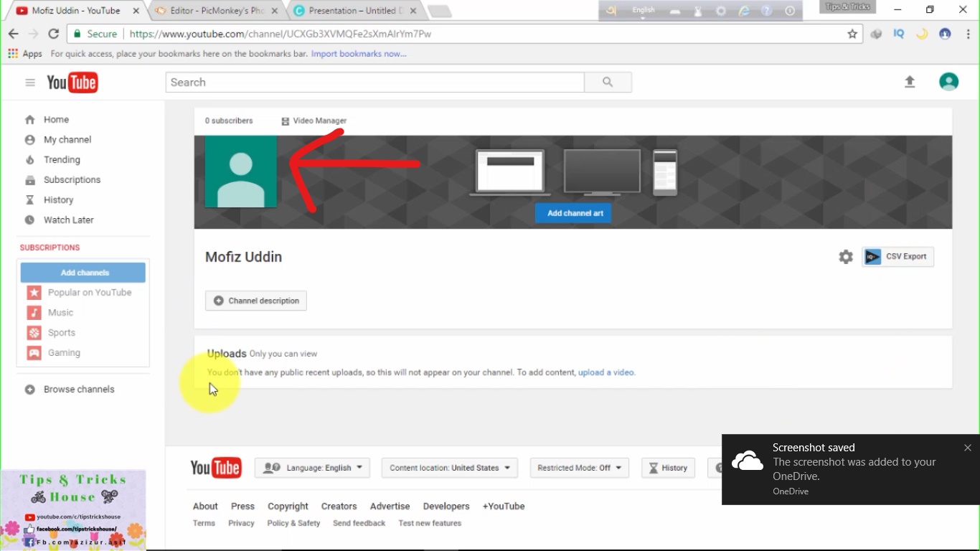Click the IQ extension icon
Screen dimensions: 980x551
pyautogui.click(x=899, y=34)
